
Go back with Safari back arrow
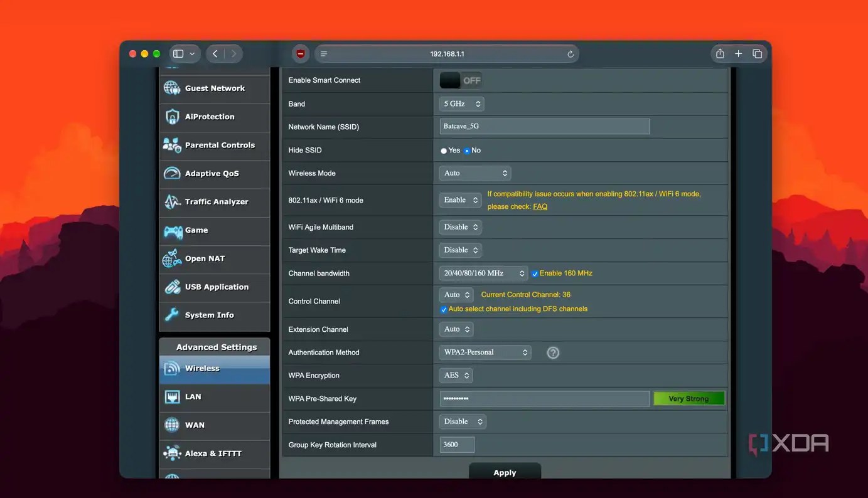tap(215, 54)
